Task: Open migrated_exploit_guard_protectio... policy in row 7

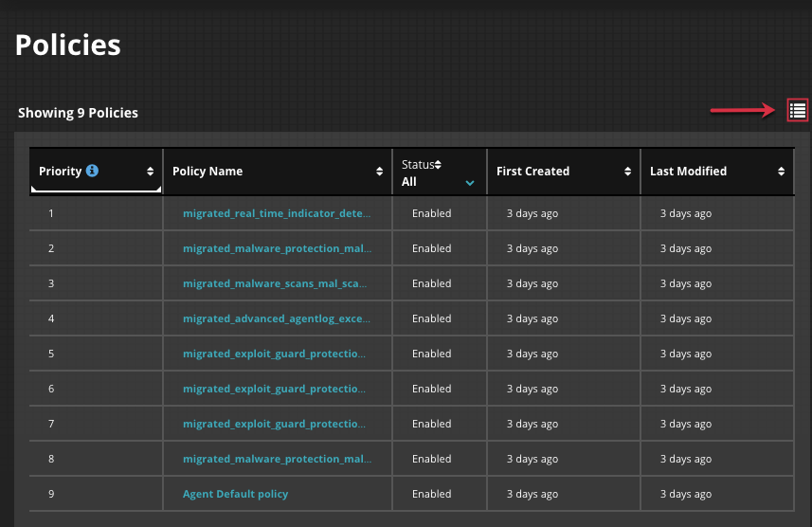Action: (274, 424)
